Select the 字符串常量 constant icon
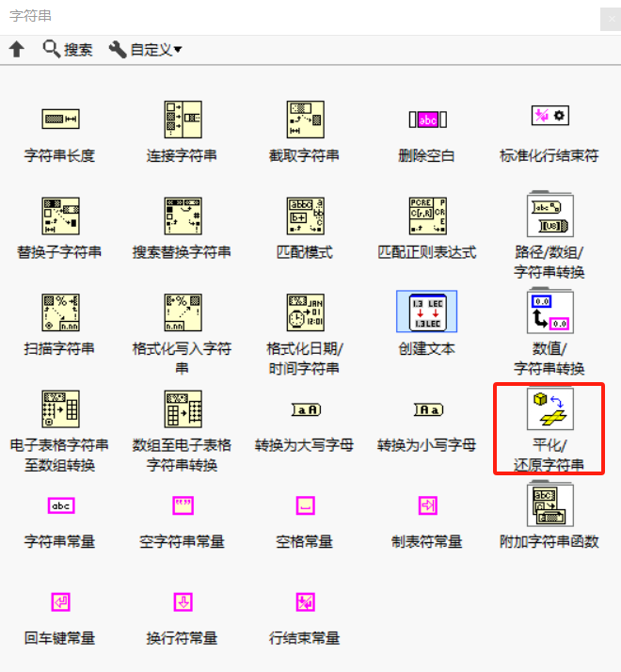 click(x=61, y=505)
